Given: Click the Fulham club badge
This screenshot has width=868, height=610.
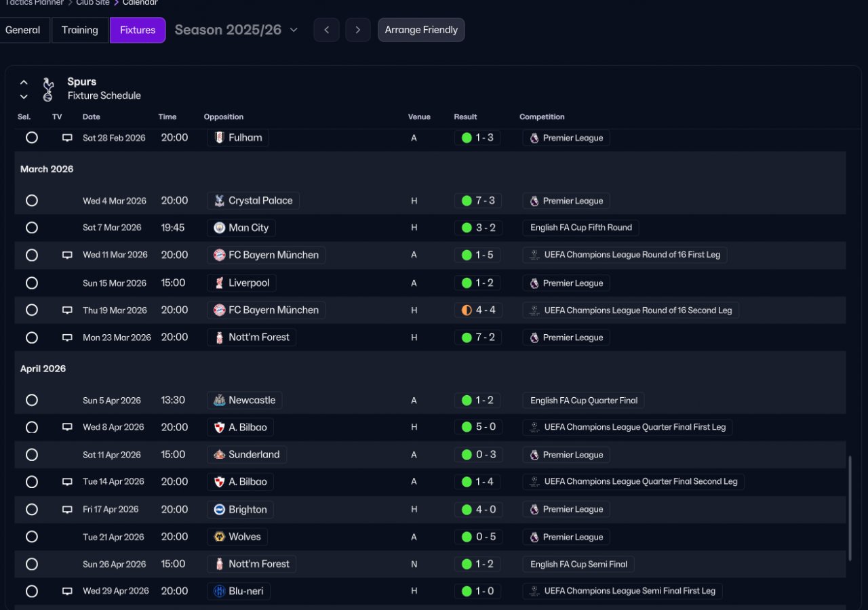Looking at the screenshot, I should coord(219,138).
